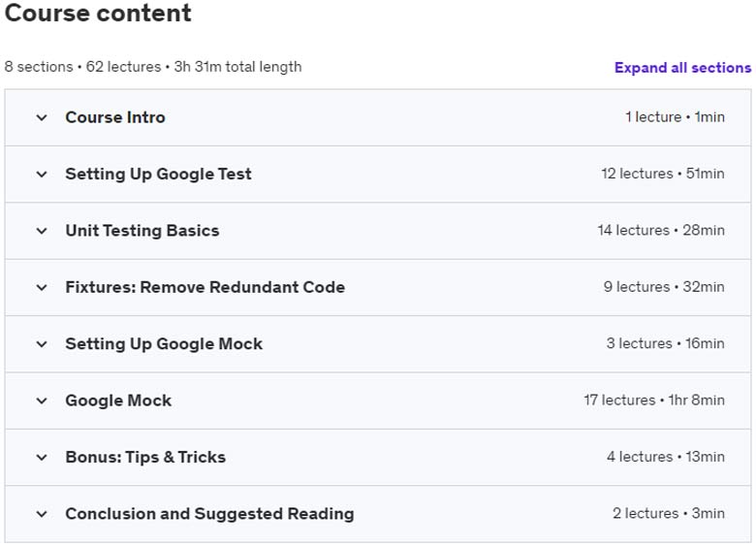Open the Course Intro section title

click(x=115, y=117)
